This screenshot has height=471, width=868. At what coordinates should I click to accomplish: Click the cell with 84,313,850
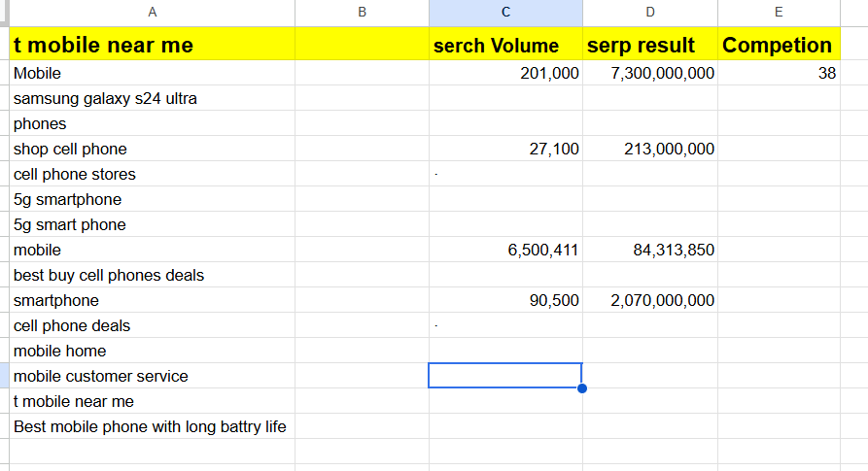[x=650, y=250]
